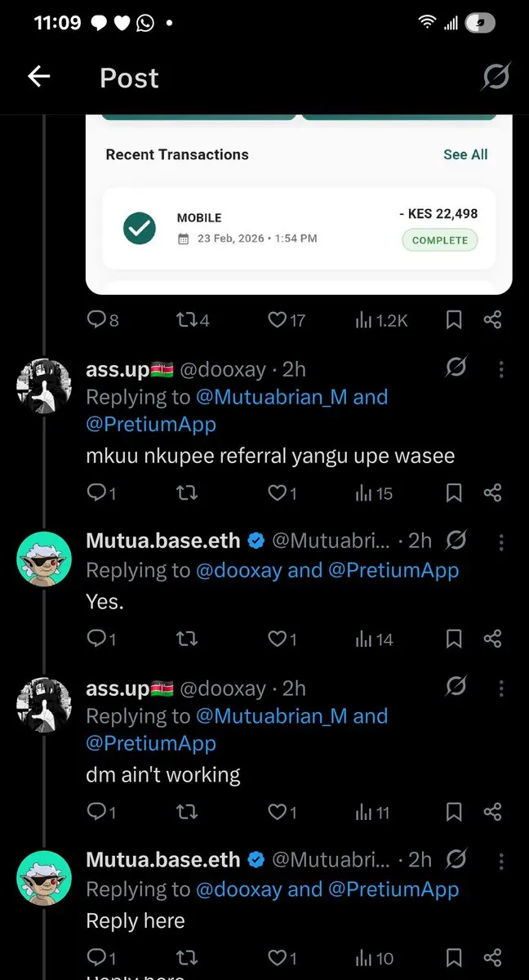Open Mutua.base.eth avatar on the 'Yes.' reply
The width and height of the screenshot is (529, 980).
[x=44, y=559]
